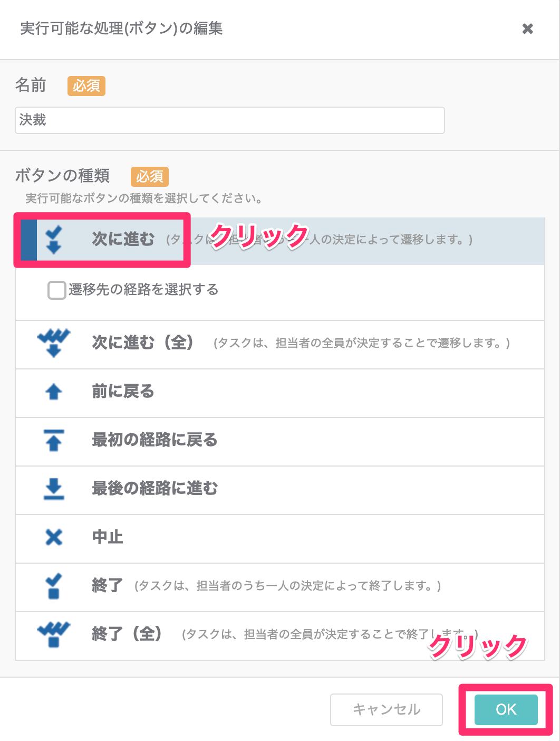Choose the 前に戻る option text

(x=123, y=391)
